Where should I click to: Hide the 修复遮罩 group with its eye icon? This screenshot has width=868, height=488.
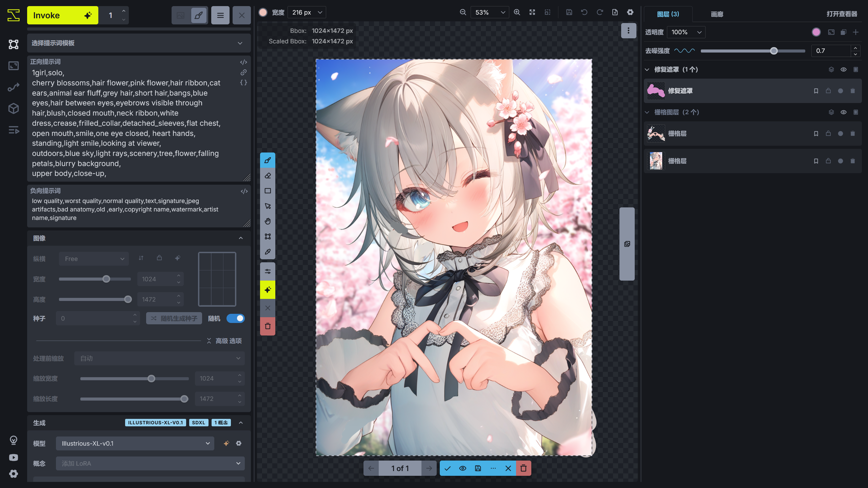tap(844, 69)
